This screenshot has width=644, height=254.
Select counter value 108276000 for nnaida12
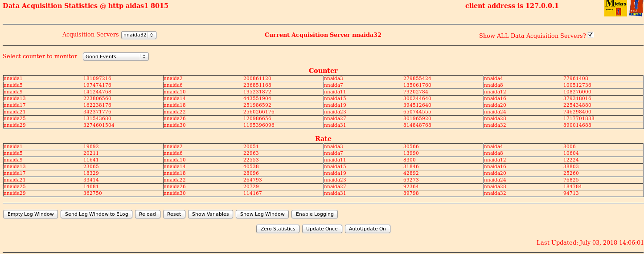pyautogui.click(x=577, y=92)
